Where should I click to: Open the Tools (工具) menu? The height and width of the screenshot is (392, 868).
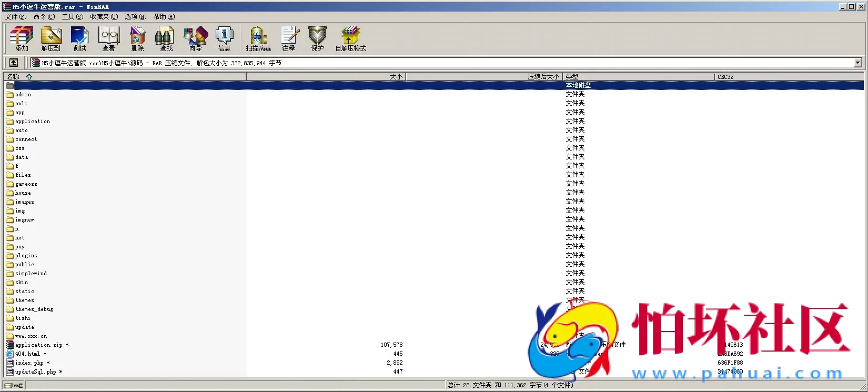pos(72,17)
